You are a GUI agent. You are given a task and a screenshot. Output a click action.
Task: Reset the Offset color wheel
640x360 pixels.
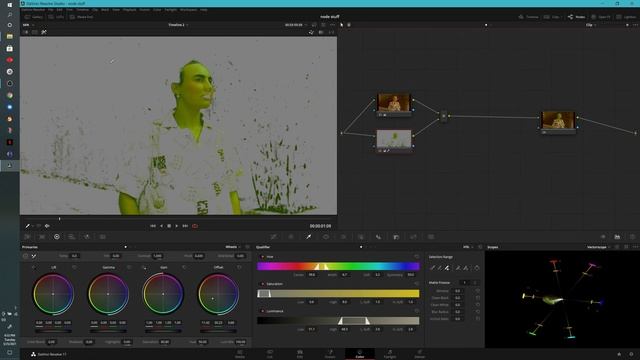(x=239, y=267)
